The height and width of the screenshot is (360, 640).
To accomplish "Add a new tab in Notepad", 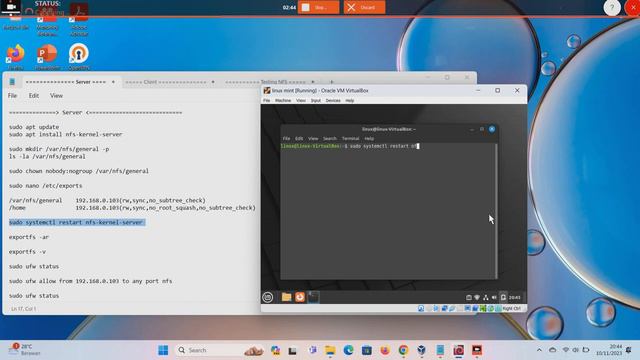I will coord(331,82).
